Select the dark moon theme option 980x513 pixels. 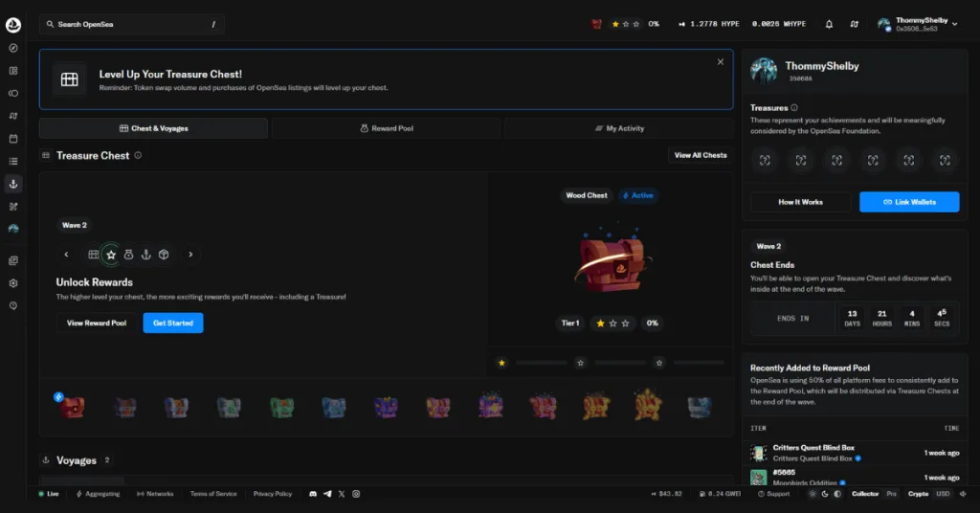pos(825,494)
